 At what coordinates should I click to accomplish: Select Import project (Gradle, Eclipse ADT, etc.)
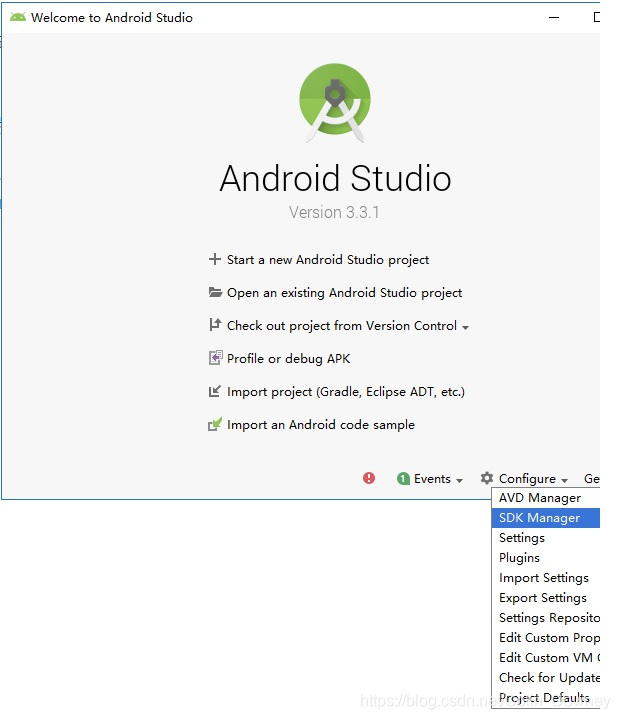(346, 392)
